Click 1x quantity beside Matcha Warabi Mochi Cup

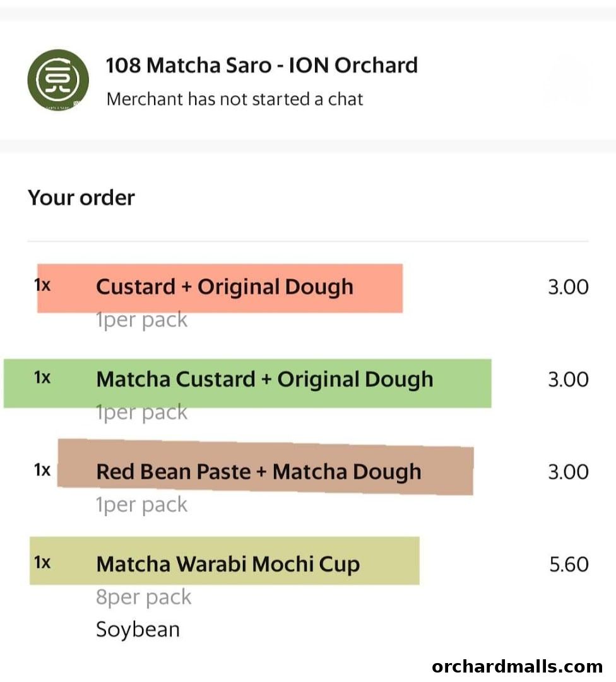42,562
